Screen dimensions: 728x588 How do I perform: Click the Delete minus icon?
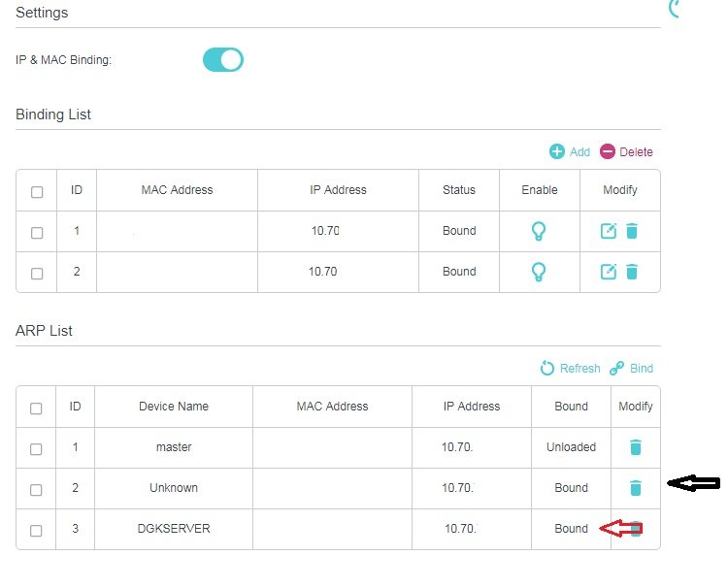click(x=607, y=151)
